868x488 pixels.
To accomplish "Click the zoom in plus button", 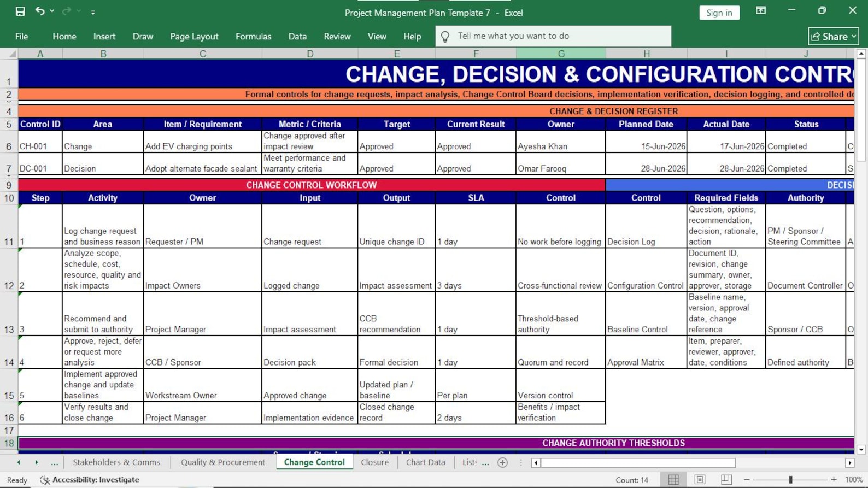I will click(834, 480).
